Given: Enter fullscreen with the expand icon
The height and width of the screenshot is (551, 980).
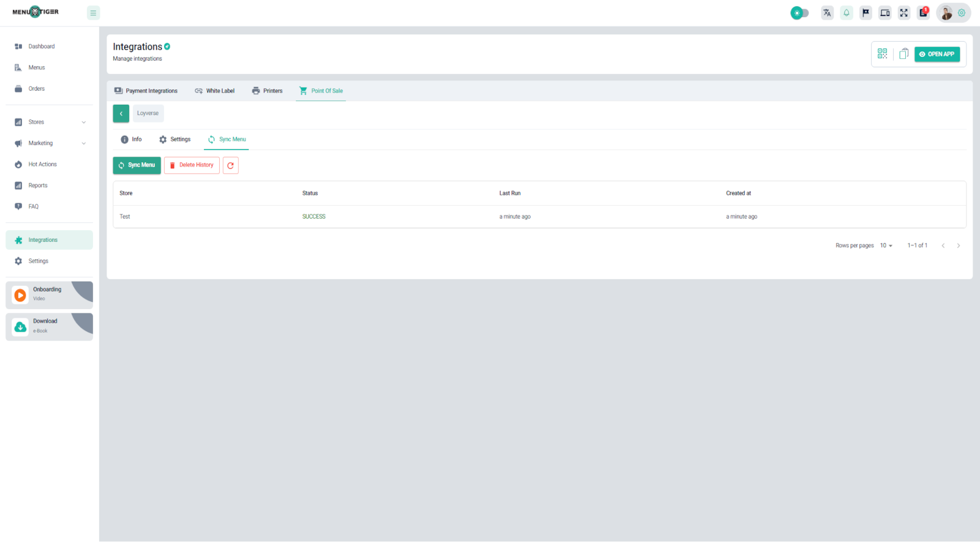Looking at the screenshot, I should coord(904,13).
